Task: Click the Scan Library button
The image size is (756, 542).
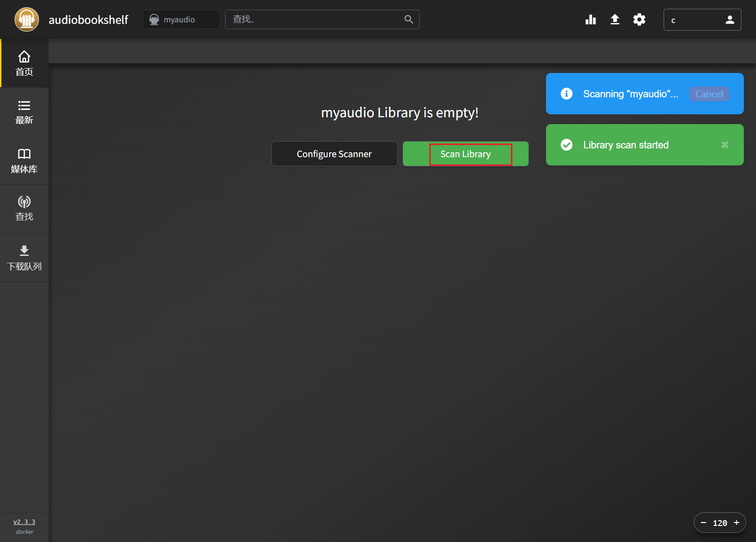Action: (466, 154)
